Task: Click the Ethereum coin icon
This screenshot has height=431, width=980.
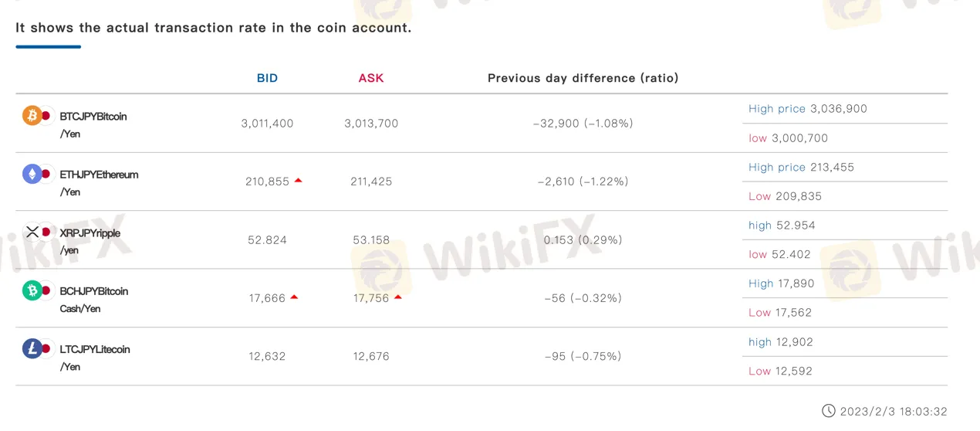Action: tap(32, 174)
